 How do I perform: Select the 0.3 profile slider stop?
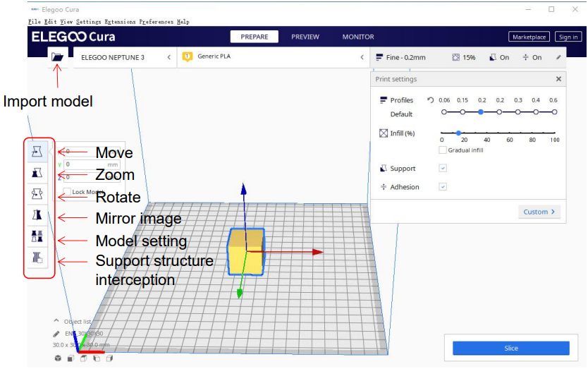(517, 112)
